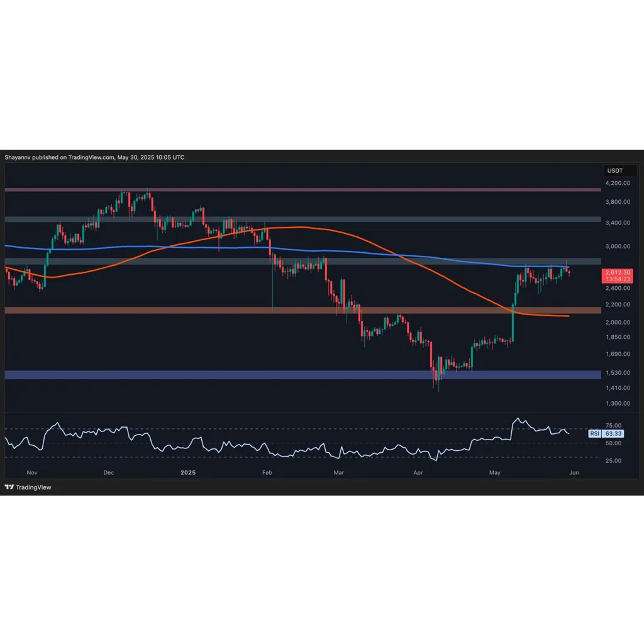Select the RSI indicator label
This screenshot has height=644, width=644.
pyautogui.click(x=595, y=434)
